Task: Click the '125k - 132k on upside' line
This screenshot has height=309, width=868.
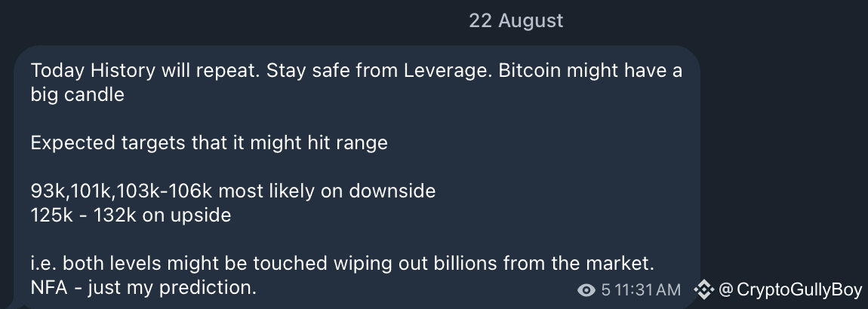Action: click(x=131, y=215)
